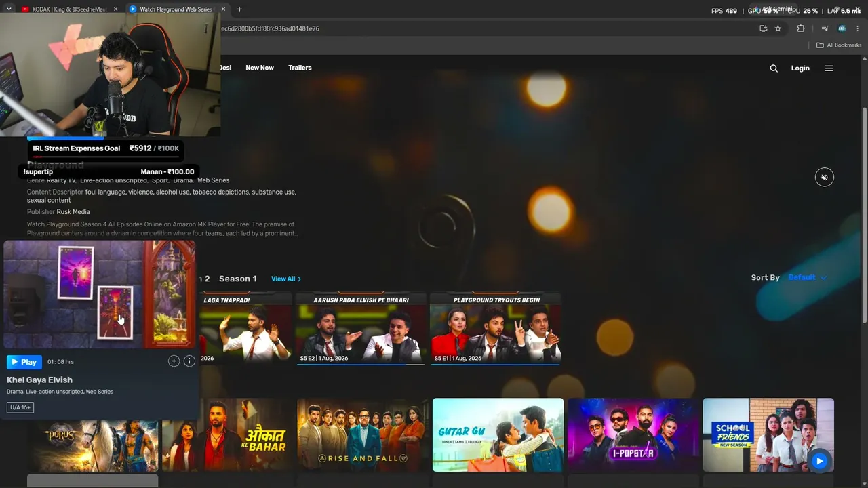Click the browser address bar URL
This screenshot has height=488, width=868.
pyautogui.click(x=270, y=28)
